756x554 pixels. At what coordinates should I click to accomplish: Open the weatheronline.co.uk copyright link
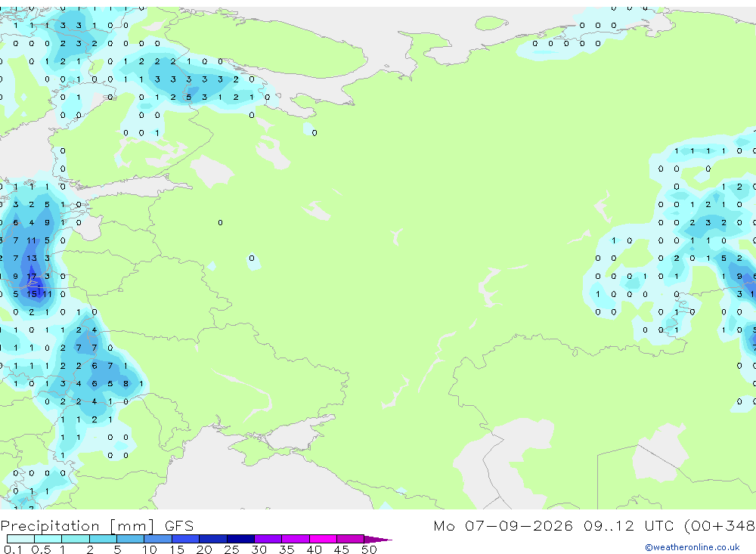click(x=692, y=547)
